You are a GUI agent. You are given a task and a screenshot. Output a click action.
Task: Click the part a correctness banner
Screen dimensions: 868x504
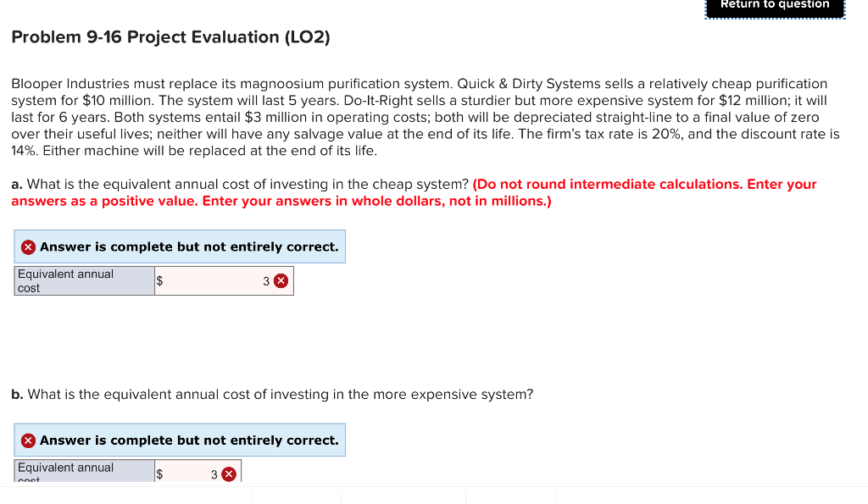pyautogui.click(x=180, y=246)
